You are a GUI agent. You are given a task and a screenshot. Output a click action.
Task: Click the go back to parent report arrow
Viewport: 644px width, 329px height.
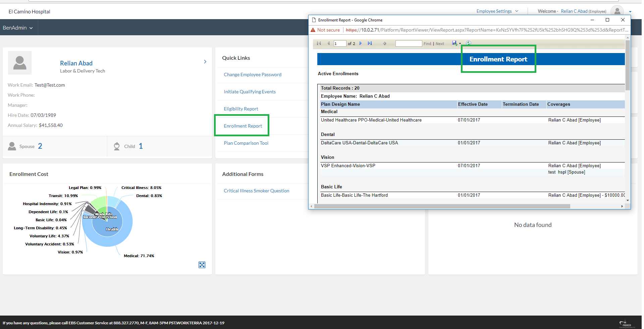pyautogui.click(x=385, y=43)
